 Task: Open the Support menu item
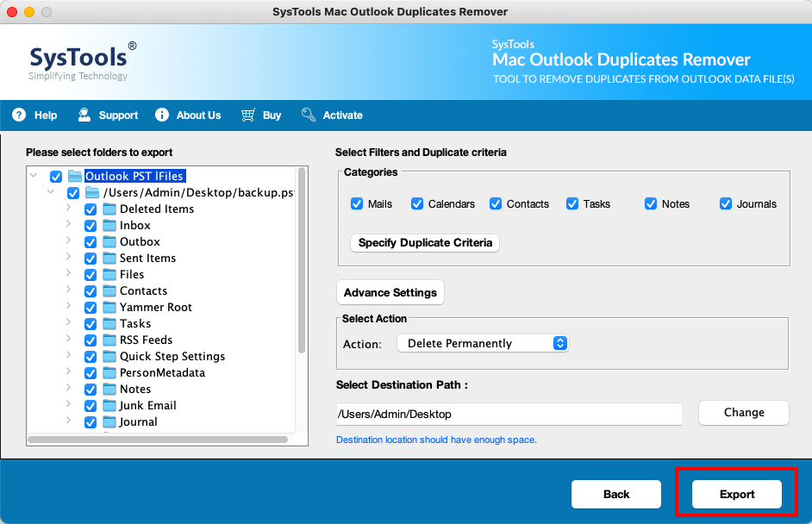[109, 115]
